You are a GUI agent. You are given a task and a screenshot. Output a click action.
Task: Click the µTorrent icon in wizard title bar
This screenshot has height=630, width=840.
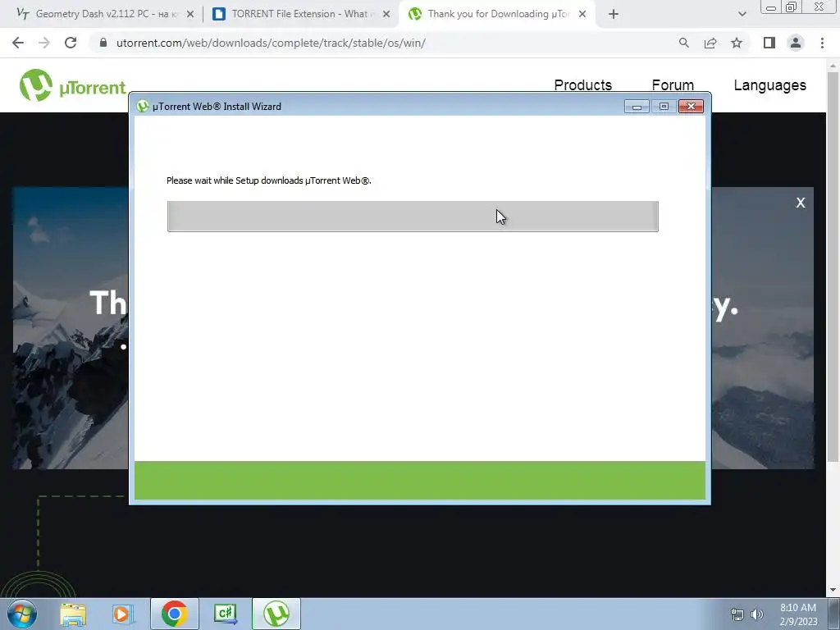[x=143, y=106]
